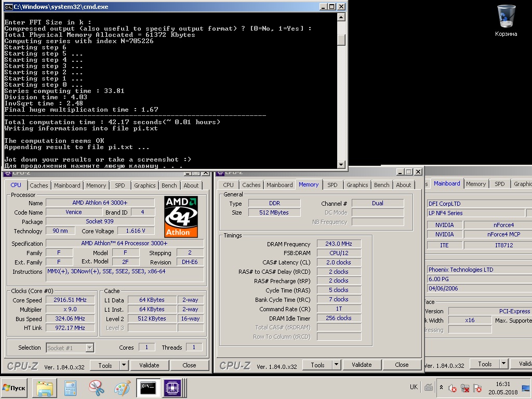The image size is (532, 399).
Task: Expand Tools dropdown arrow in middle CPU-Z window
Action: click(336, 365)
